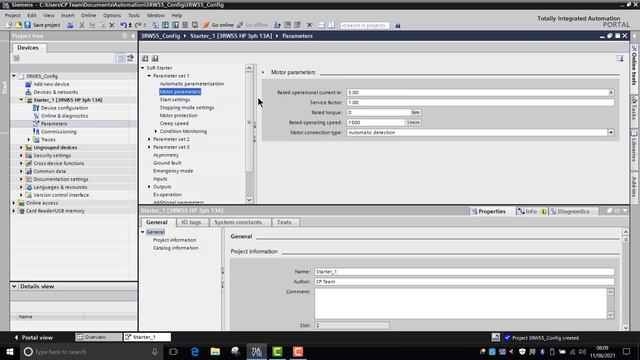Open the Online menu
This screenshot has width=640, height=360.
point(88,15)
